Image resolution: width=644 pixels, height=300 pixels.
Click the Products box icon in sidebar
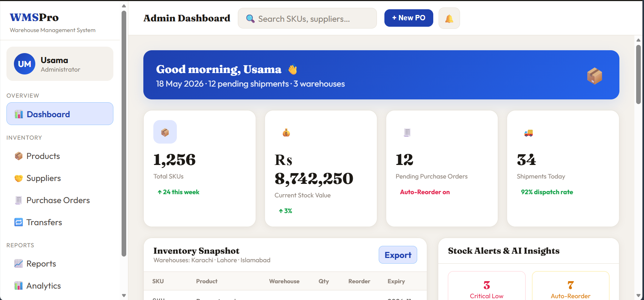19,156
